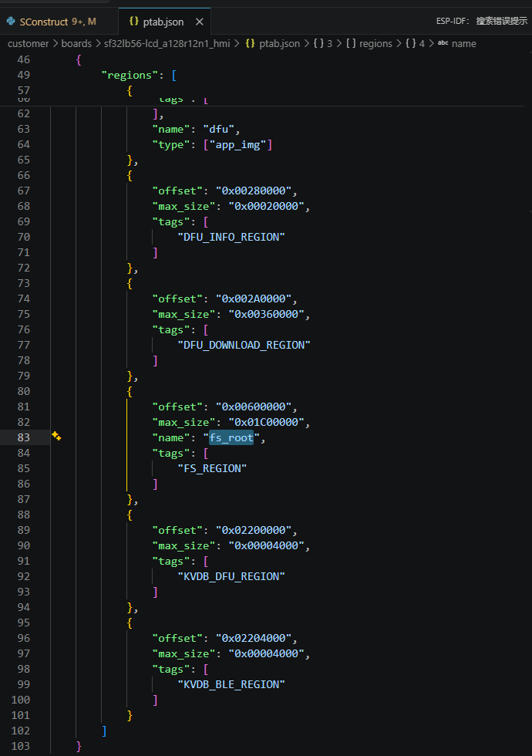
Task: Switch to the SConstruct tab
Action: [52, 22]
